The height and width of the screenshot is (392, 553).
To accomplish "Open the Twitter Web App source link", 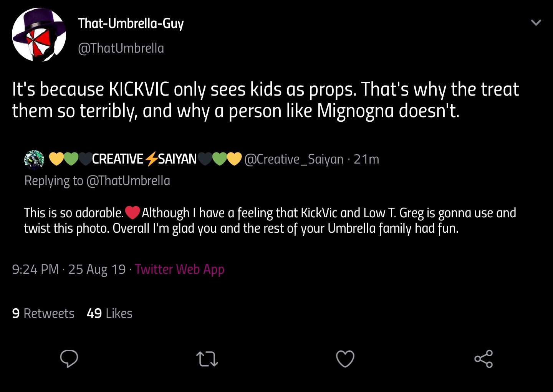I will click(179, 270).
